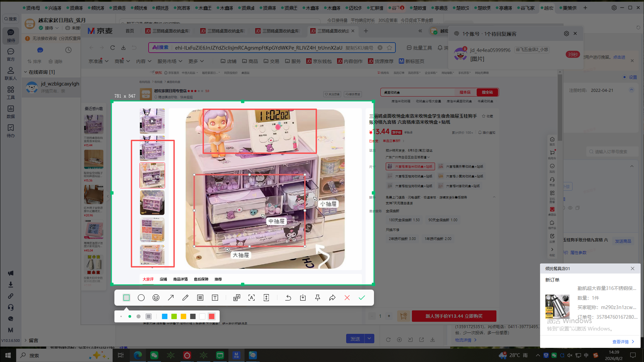This screenshot has height=362, width=644.
Task: Open the delivery address 广东广州市白云区 dropdown
Action: pyautogui.click(x=408, y=157)
